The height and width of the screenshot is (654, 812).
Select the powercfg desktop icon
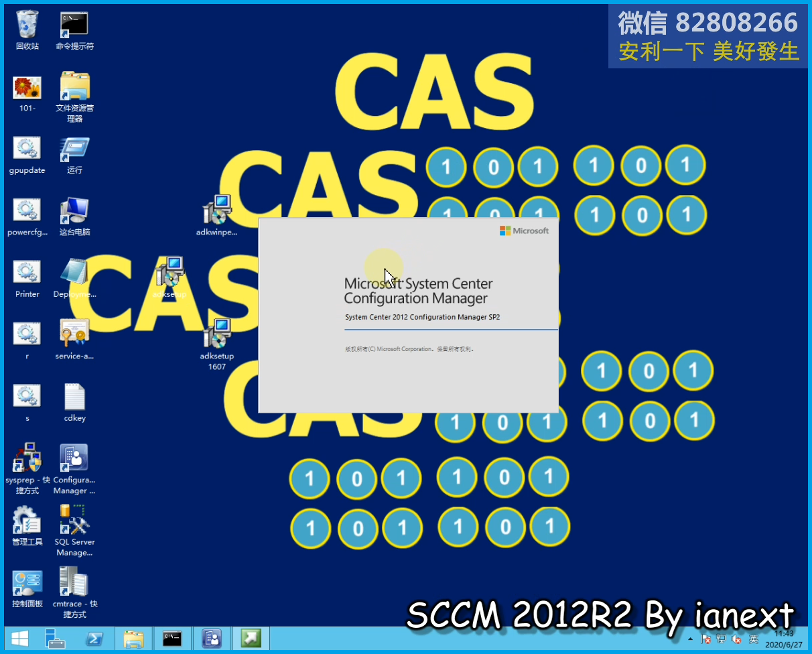[x=27, y=217]
